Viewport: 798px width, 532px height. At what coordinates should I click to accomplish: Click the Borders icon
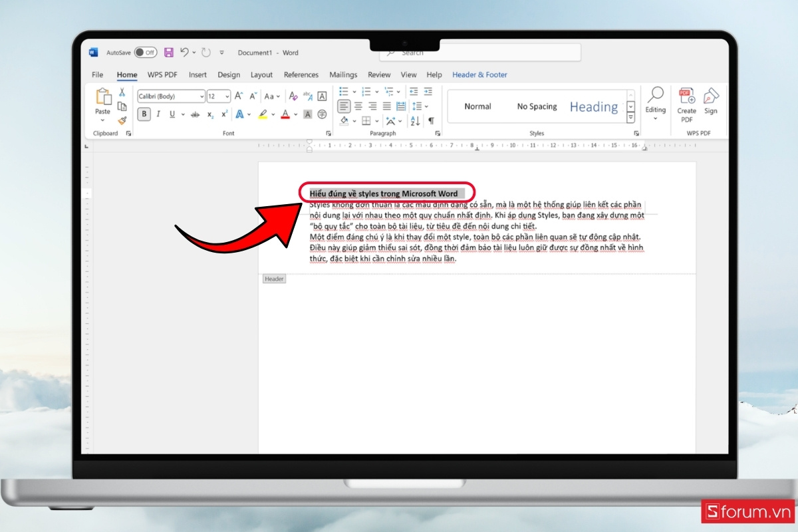366,121
